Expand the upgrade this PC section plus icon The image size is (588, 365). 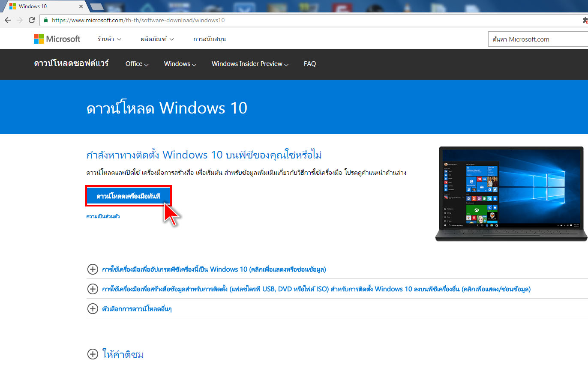tap(93, 269)
